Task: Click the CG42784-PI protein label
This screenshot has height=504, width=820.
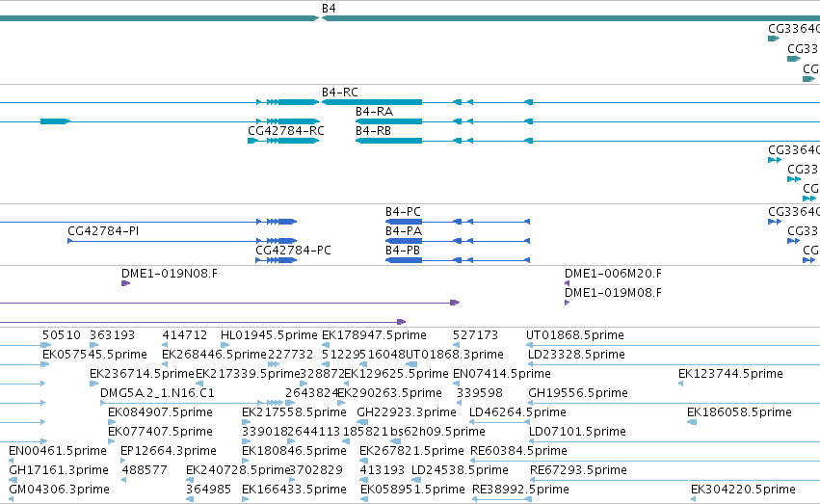Action: 103,231
